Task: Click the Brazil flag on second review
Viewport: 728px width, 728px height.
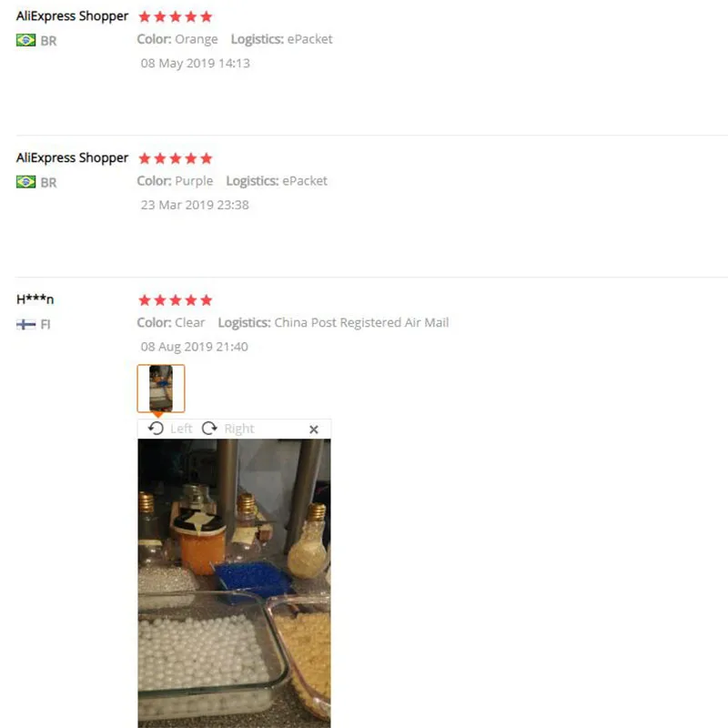Action: pyautogui.click(x=26, y=182)
